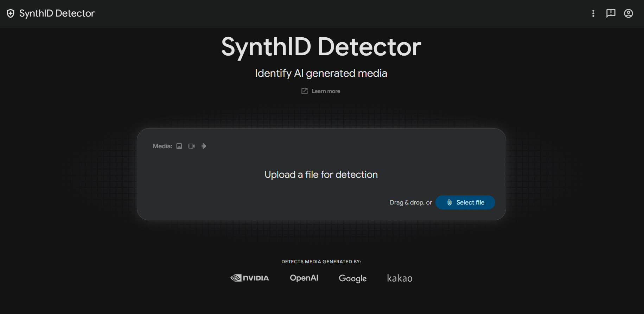
Task: Click the 'Identify AI generated media' subtitle
Action: [x=321, y=73]
